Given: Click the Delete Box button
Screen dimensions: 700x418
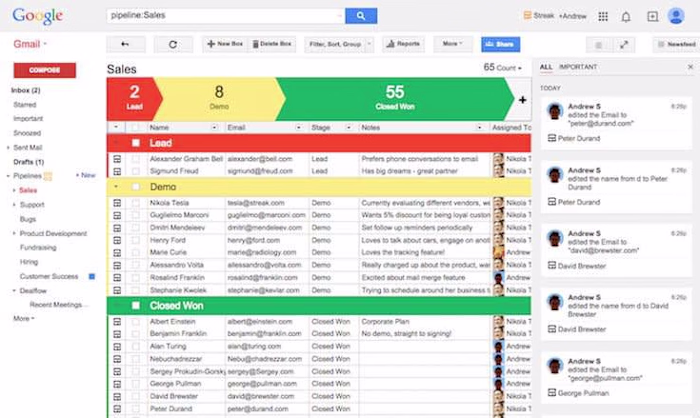Looking at the screenshot, I should pos(271,44).
